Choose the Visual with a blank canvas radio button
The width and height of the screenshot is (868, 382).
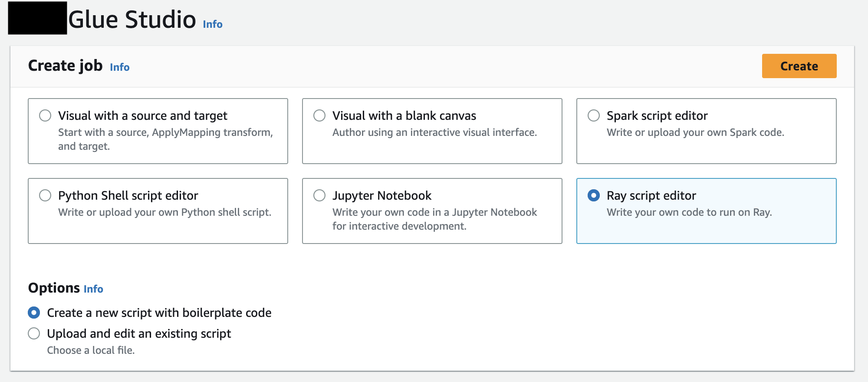tap(319, 115)
